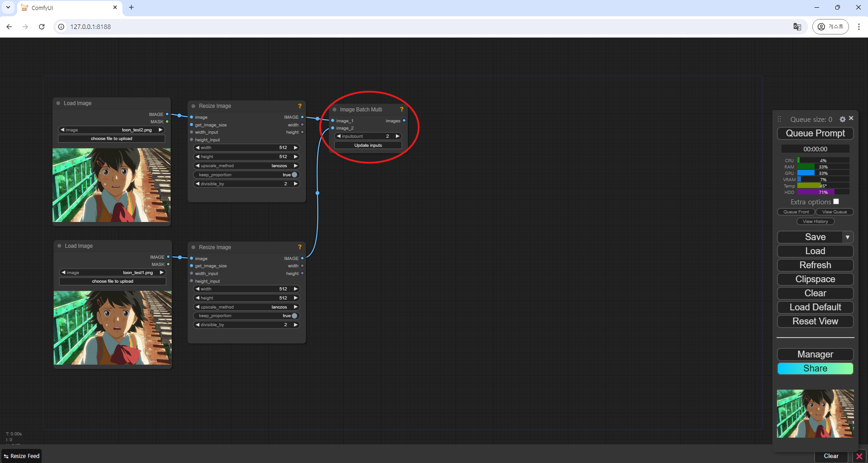Viewport: 868px width, 463px height.
Task: Open the Save dropdown arrow
Action: [848, 237]
